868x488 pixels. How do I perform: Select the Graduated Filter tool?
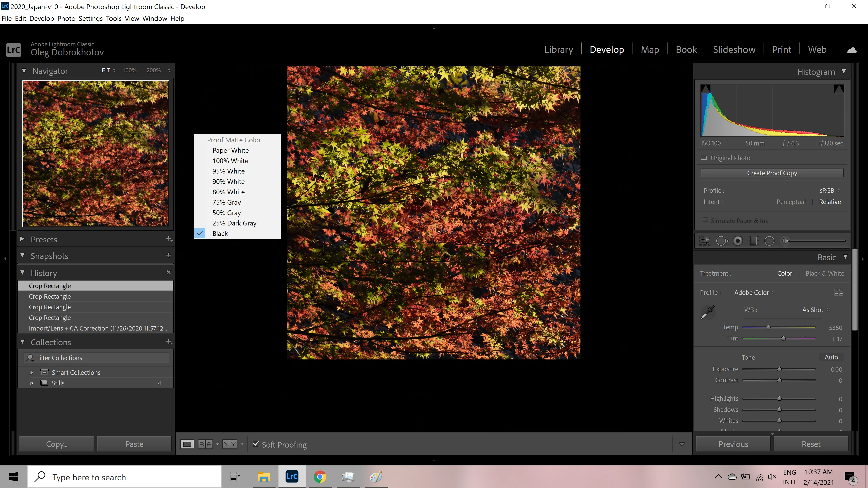[753, 241]
